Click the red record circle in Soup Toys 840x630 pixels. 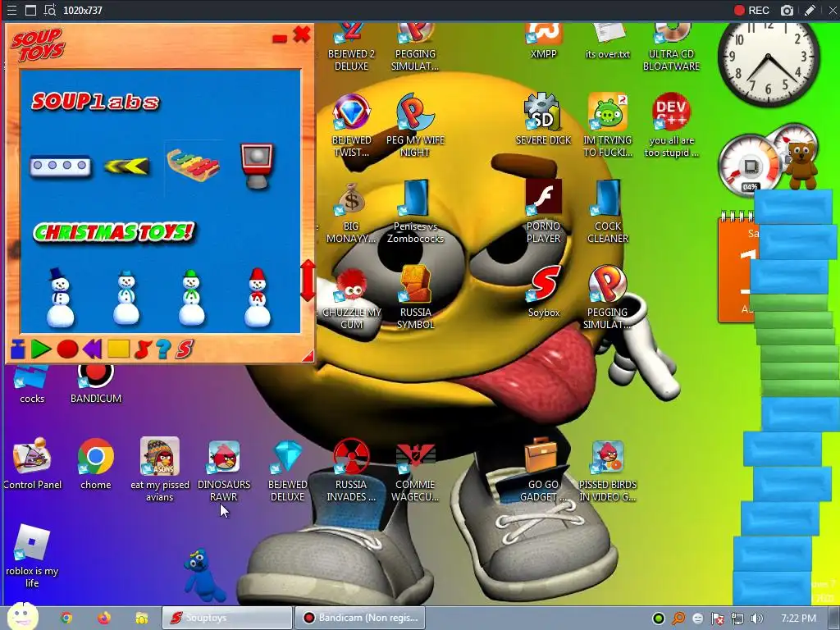[x=67, y=349]
